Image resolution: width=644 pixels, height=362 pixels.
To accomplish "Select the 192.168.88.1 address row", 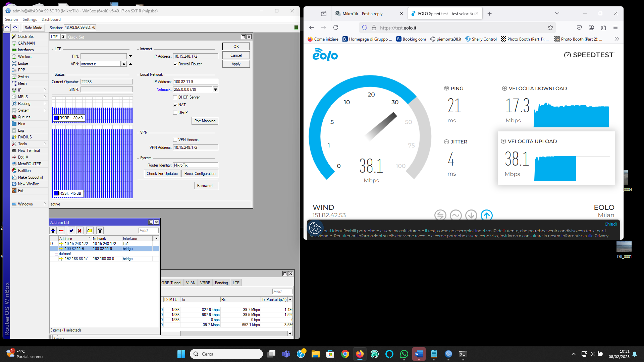I will point(104,259).
